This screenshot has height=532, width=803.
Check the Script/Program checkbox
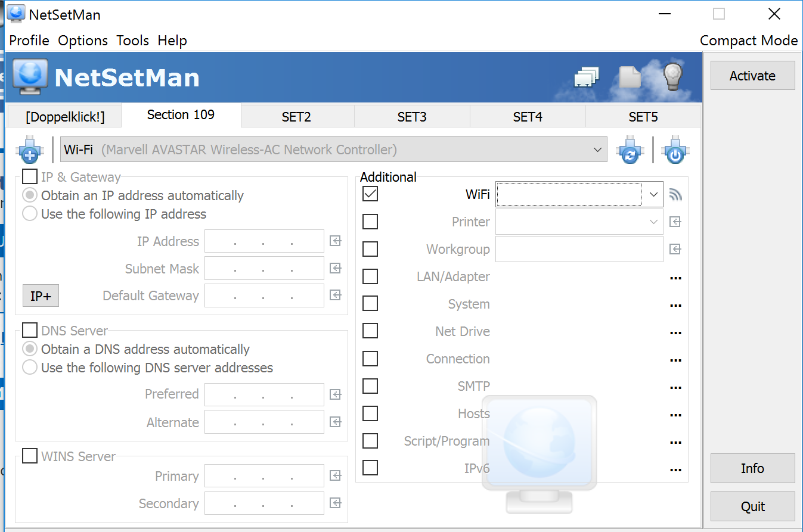pos(370,441)
